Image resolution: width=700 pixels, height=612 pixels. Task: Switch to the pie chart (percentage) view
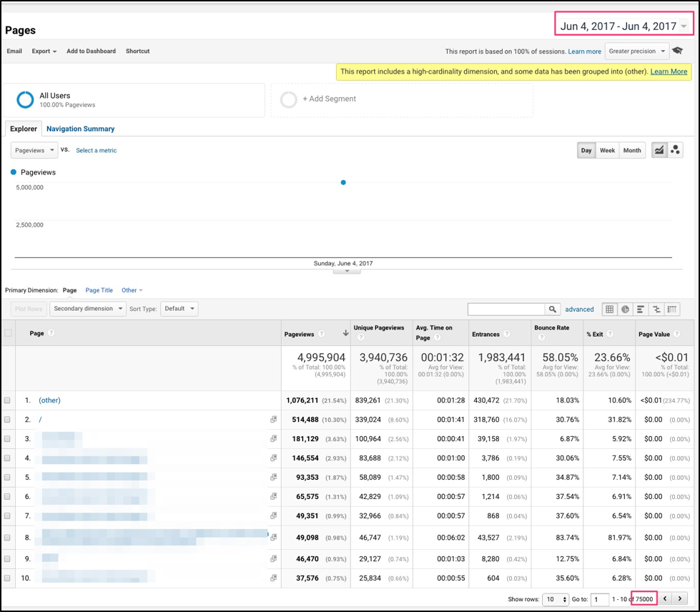tap(624, 309)
